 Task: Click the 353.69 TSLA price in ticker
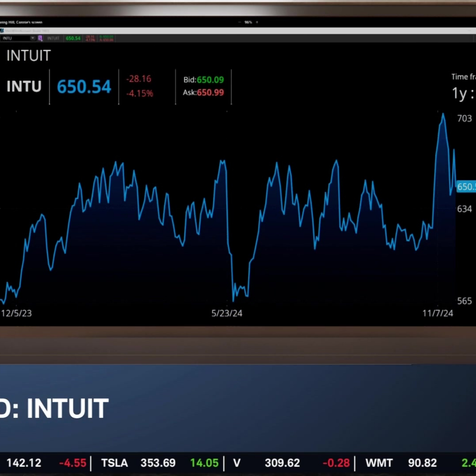coord(158,463)
